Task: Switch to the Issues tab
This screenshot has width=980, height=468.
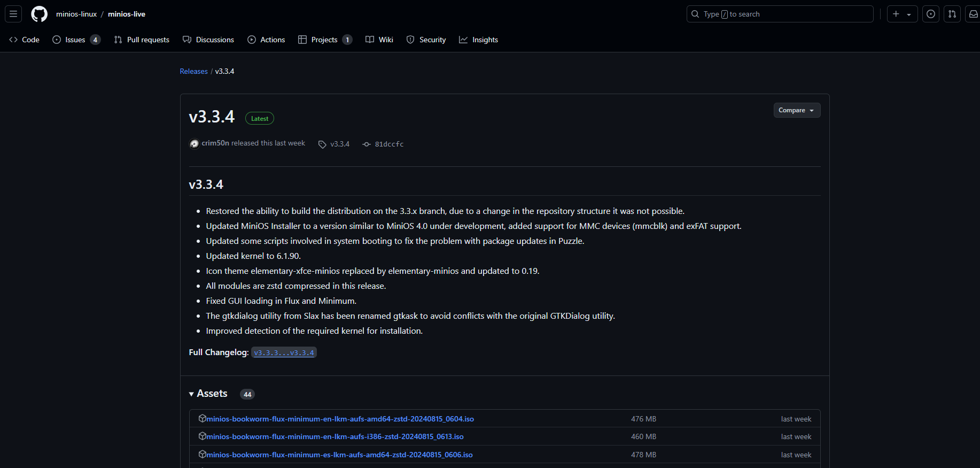Action: click(x=76, y=40)
